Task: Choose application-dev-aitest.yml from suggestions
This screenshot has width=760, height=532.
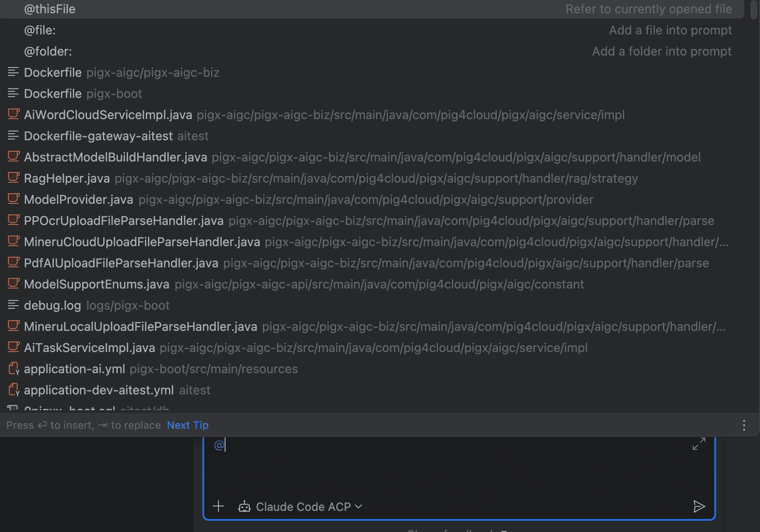Action: click(99, 390)
